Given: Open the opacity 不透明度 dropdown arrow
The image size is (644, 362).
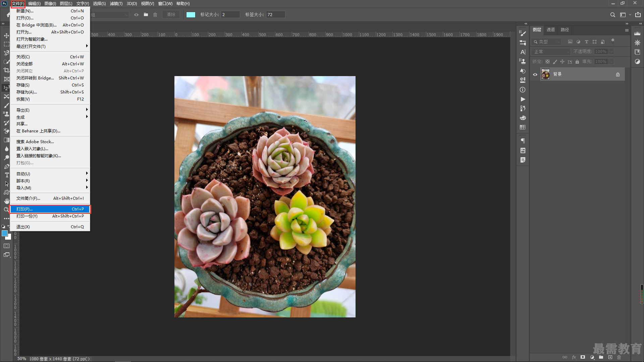Looking at the screenshot, I should [611, 52].
